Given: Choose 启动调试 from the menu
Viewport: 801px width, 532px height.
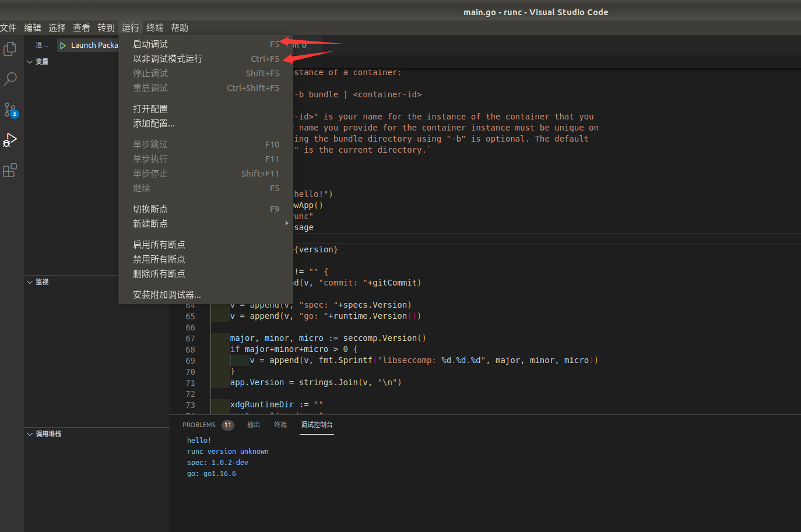Looking at the screenshot, I should coord(206,44).
